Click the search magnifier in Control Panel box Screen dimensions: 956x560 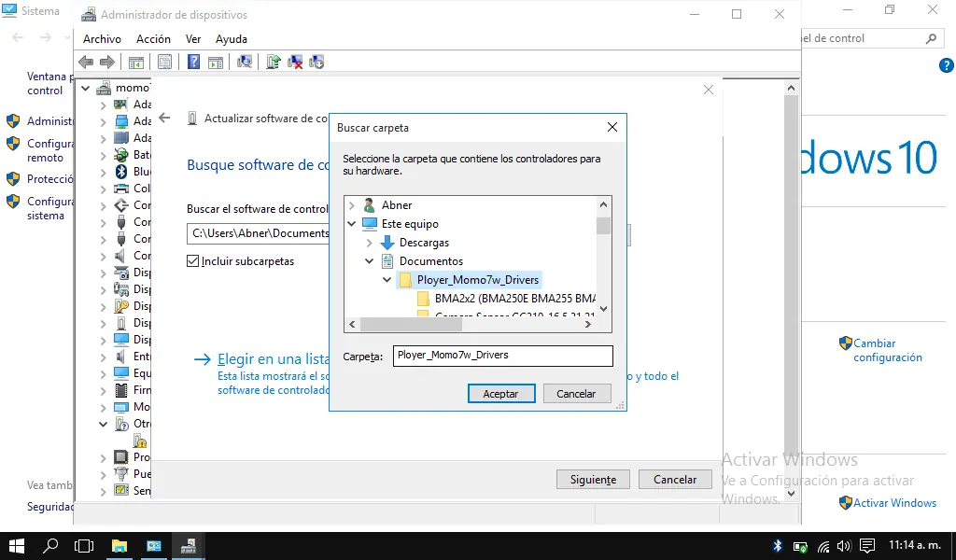pos(931,38)
